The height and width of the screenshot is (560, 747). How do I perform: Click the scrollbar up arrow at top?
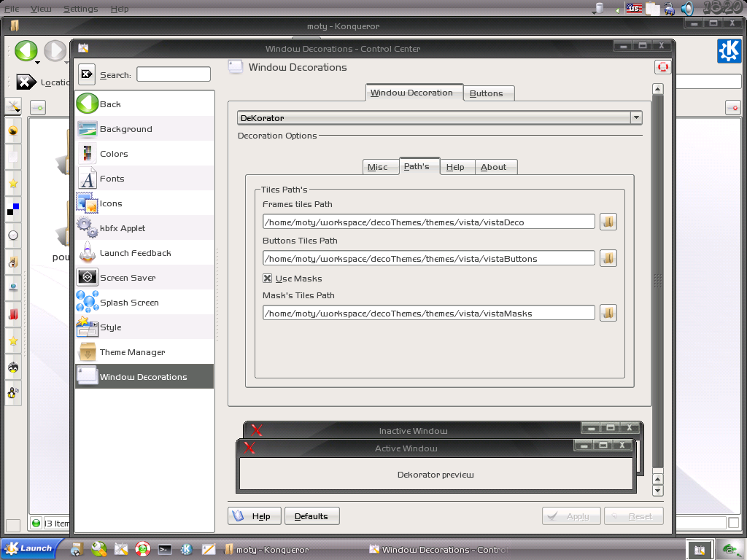coord(658,88)
